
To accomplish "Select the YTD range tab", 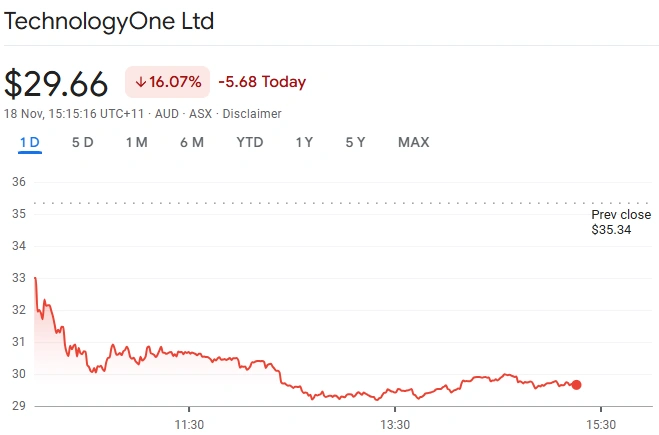I will pyautogui.click(x=249, y=142).
